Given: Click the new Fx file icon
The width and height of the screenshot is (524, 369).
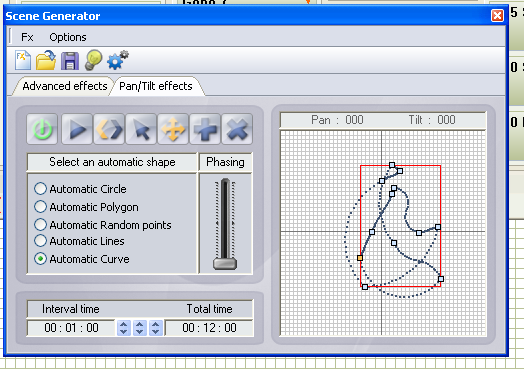Looking at the screenshot, I should [x=23, y=60].
